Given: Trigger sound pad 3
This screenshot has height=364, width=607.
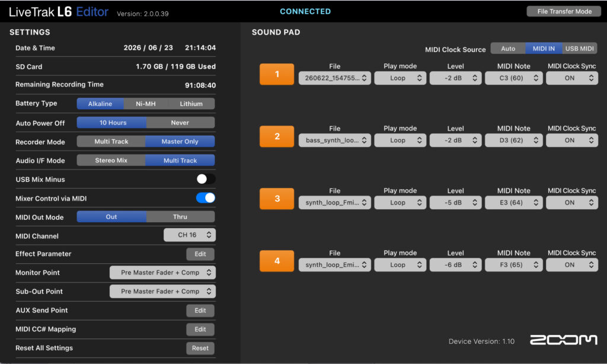Looking at the screenshot, I should pyautogui.click(x=277, y=199).
